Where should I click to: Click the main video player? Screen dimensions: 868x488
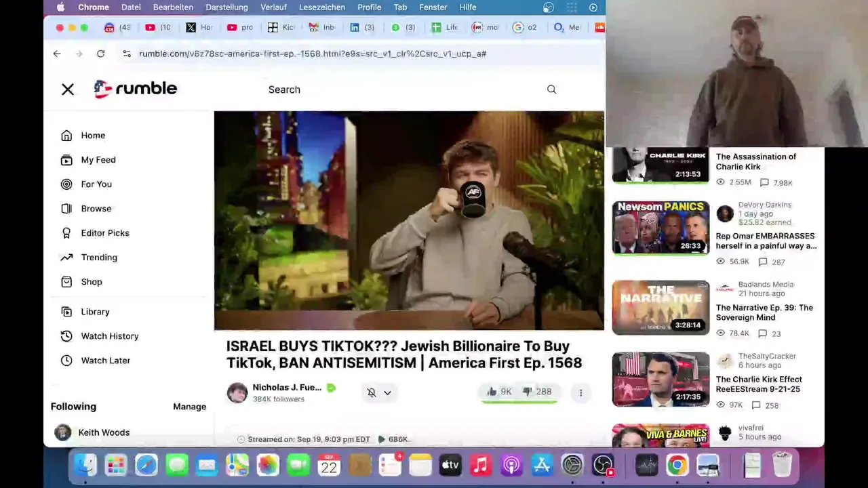coord(409,221)
